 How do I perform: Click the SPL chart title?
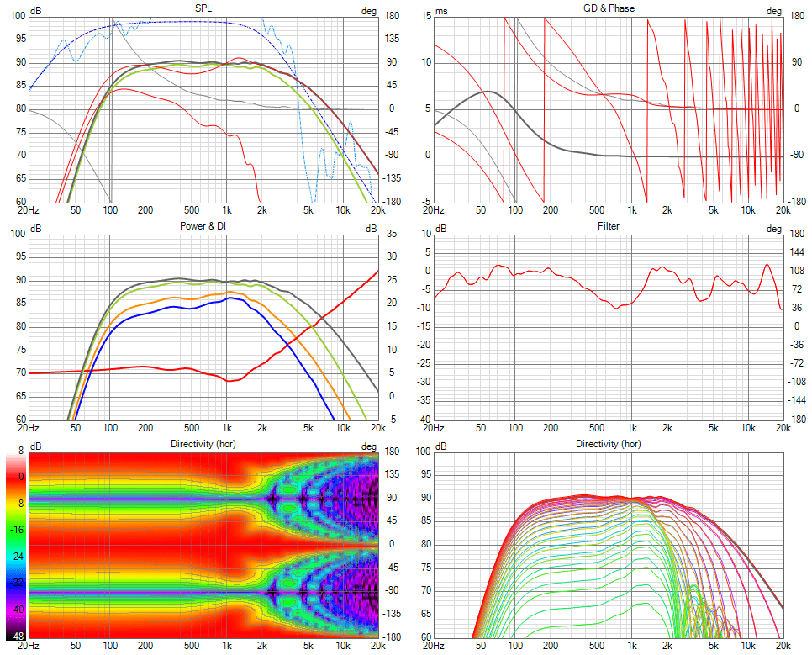pyautogui.click(x=203, y=8)
